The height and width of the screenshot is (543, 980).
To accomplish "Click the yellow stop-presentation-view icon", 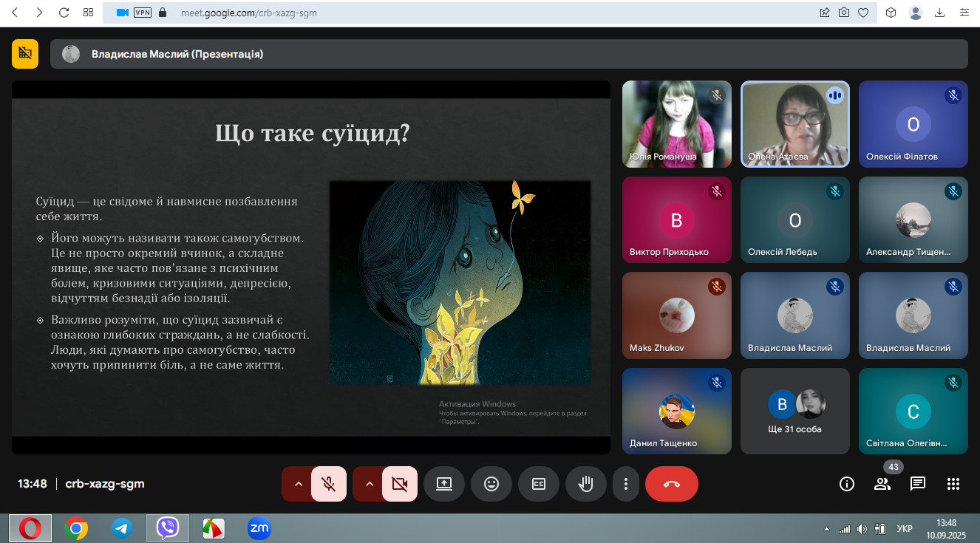I will coord(25,53).
